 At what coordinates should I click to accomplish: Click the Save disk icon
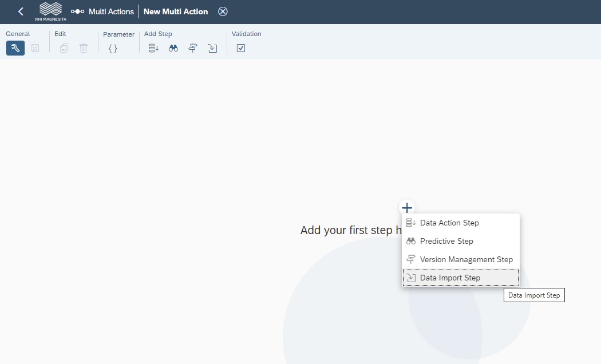pos(35,49)
